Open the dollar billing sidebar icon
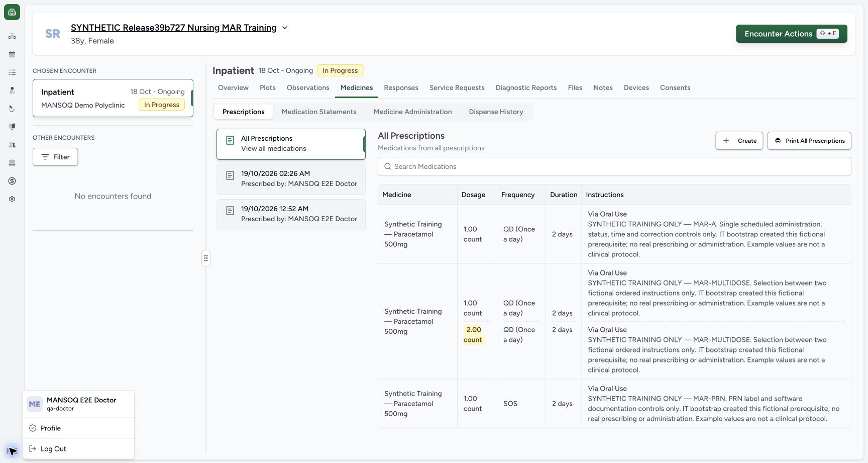 tap(12, 181)
